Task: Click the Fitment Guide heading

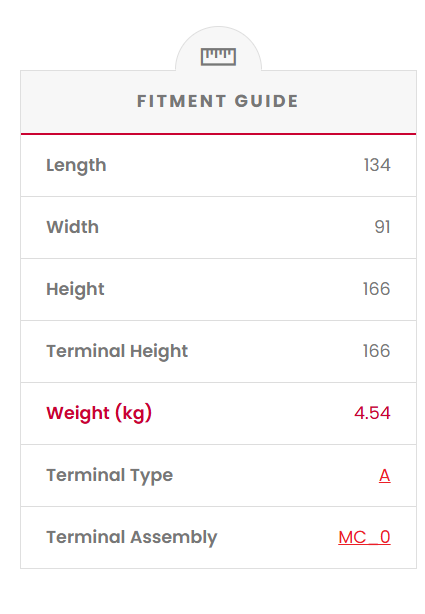Action: pos(218,101)
